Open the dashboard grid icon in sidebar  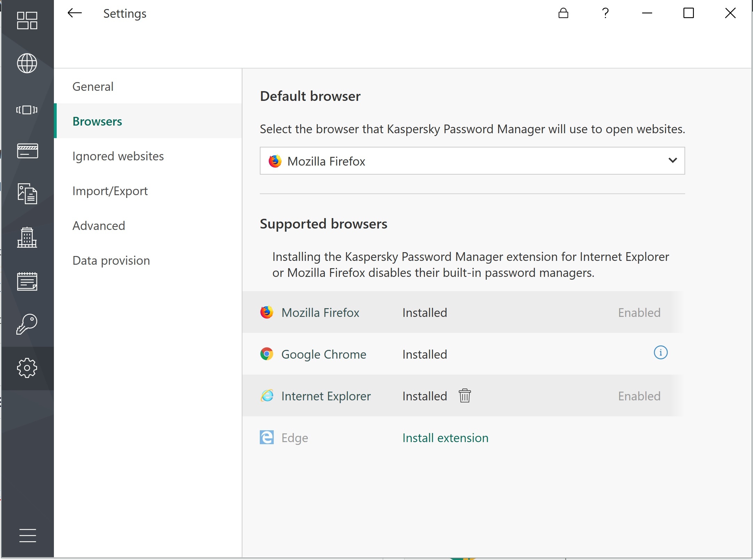point(27,21)
